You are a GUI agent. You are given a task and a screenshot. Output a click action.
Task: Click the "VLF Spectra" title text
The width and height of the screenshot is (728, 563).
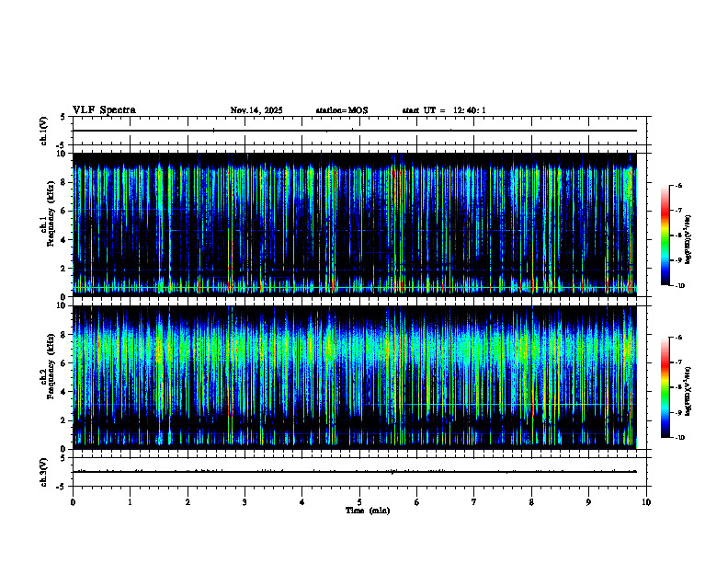pos(104,110)
